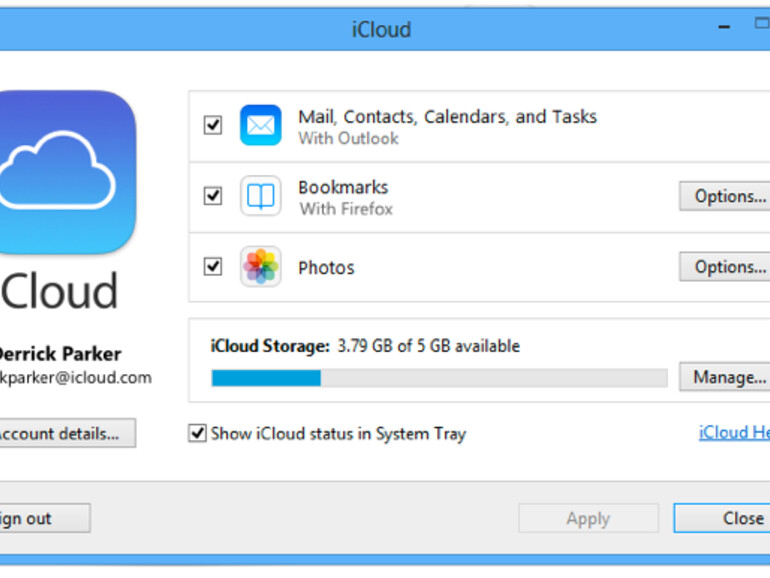Click the 'Bookmarks' row label
The height and width of the screenshot is (578, 770).
343,188
